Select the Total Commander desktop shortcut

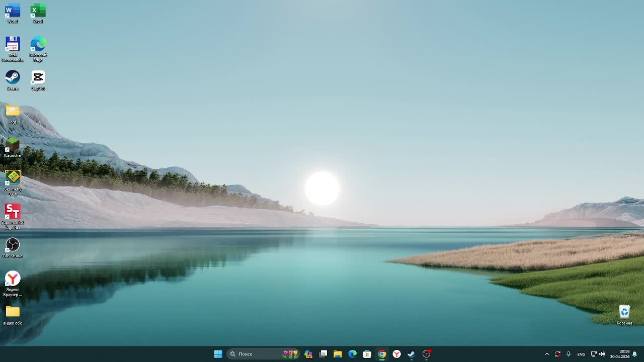pos(13,49)
